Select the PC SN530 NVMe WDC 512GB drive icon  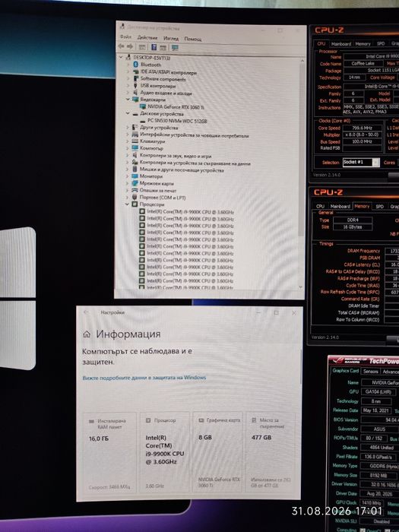click(x=143, y=121)
